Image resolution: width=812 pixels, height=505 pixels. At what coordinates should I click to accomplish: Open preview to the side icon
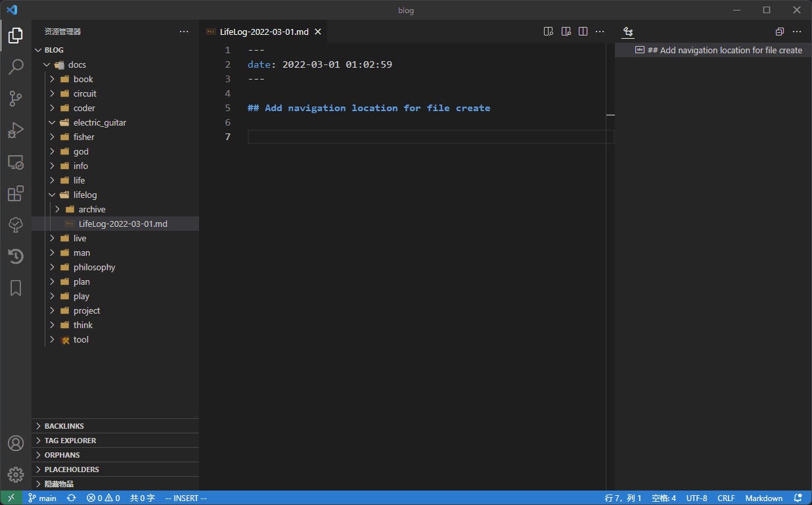(x=549, y=32)
